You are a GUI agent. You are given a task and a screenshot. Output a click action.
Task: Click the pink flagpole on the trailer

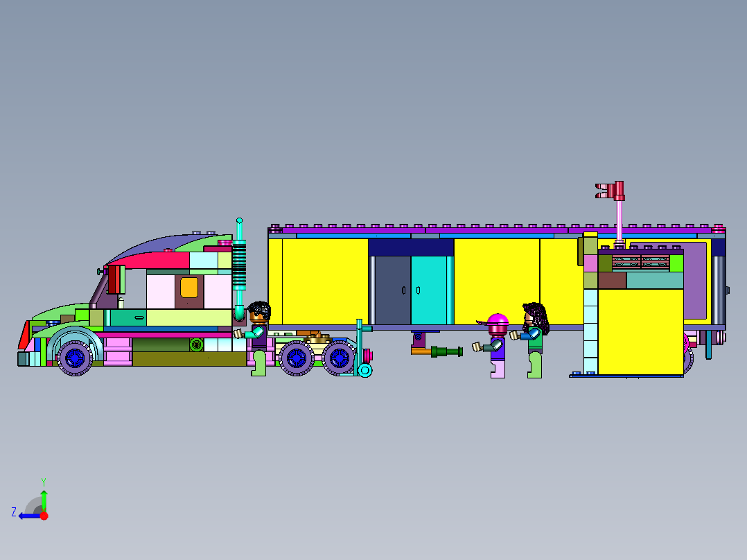click(x=619, y=222)
